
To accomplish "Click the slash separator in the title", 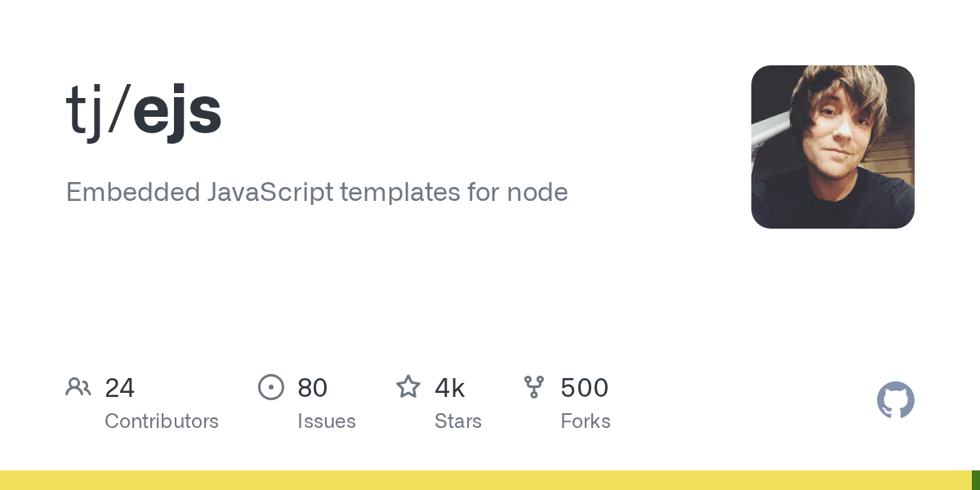I will [118, 112].
